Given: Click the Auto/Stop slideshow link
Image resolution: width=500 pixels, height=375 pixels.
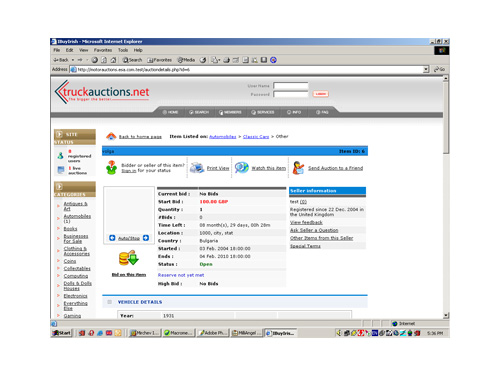Looking at the screenshot, I should pos(129,238).
